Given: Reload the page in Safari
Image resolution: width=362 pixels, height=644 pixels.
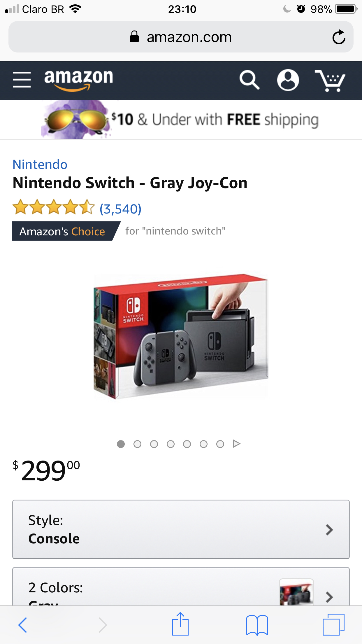Looking at the screenshot, I should point(339,37).
